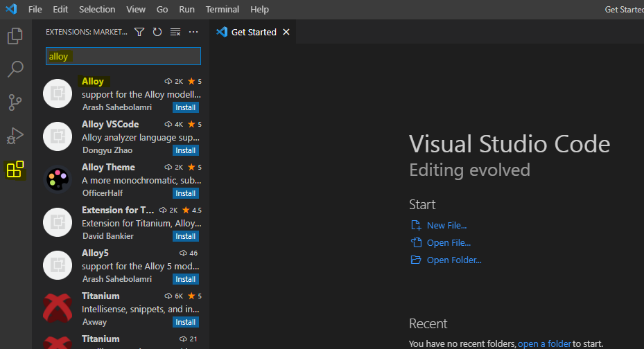Screen dimensions: 644x349
Task: Open the Search view in activity bar
Action: [x=15, y=69]
